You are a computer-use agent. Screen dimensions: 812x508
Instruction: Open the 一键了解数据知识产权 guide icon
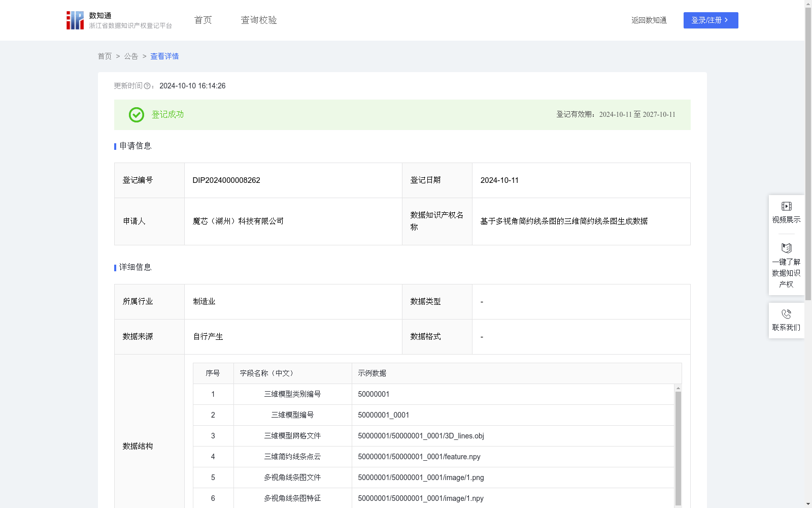coord(787,248)
